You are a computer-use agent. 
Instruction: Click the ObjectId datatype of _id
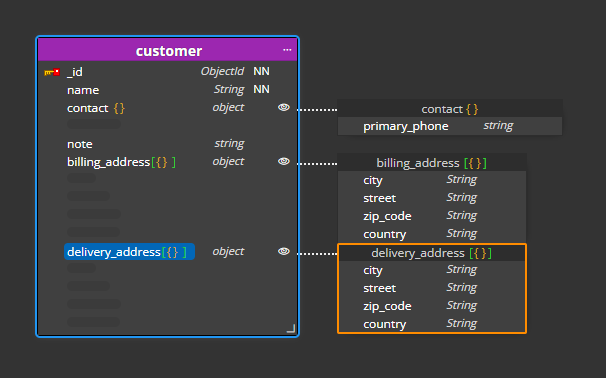point(222,72)
